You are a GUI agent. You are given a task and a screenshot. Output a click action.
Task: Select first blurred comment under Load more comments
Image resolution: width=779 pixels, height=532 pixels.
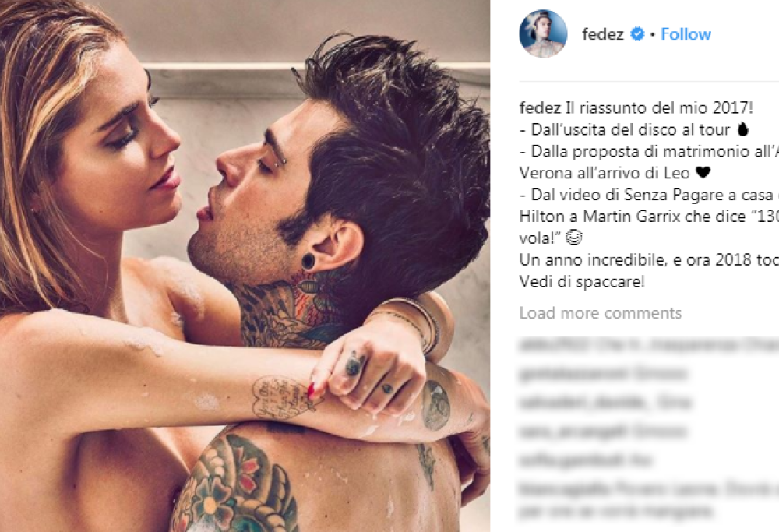[649, 344]
